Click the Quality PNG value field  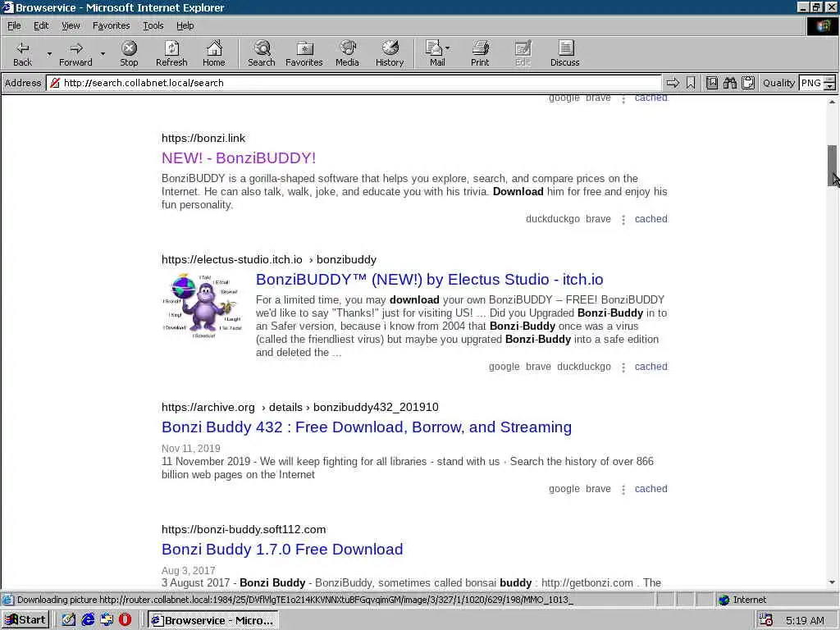(x=811, y=83)
